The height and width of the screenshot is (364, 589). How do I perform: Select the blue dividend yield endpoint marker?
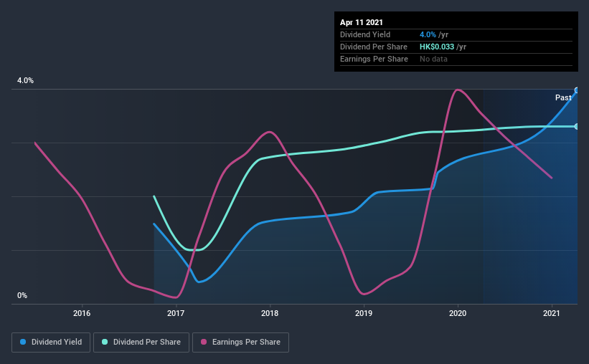click(577, 90)
